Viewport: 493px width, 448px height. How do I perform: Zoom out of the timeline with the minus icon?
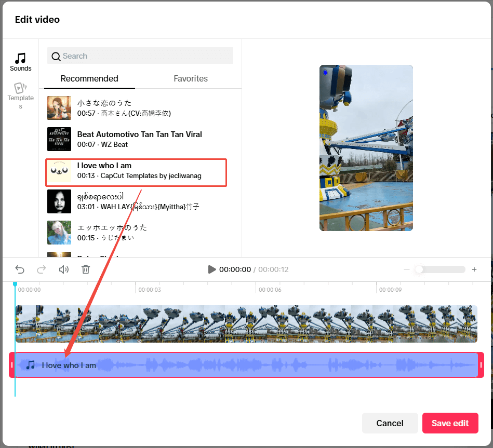pyautogui.click(x=407, y=269)
